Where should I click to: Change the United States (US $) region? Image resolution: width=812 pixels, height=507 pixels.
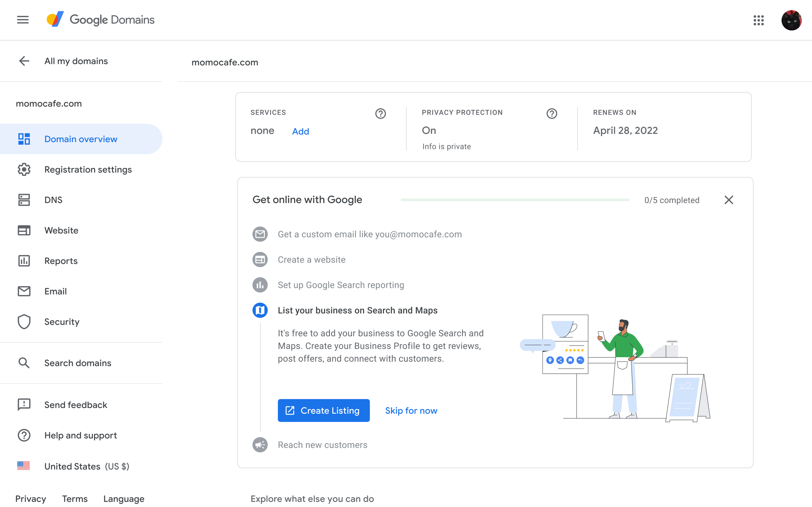click(81, 466)
